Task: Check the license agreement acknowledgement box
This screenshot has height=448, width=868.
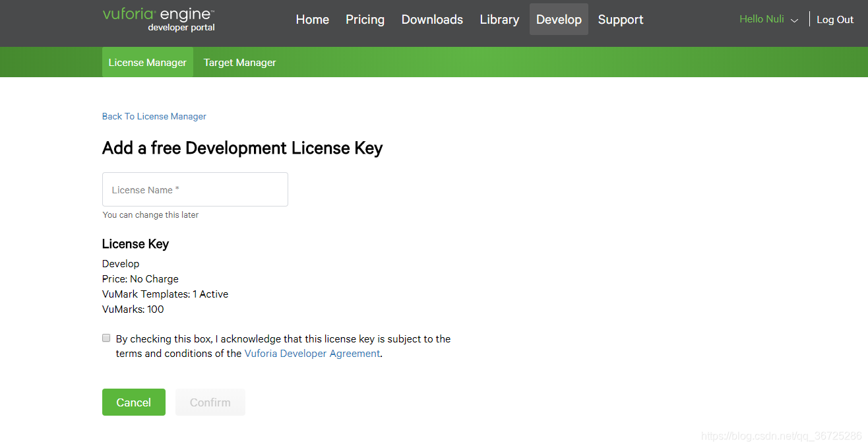Action: [106, 338]
